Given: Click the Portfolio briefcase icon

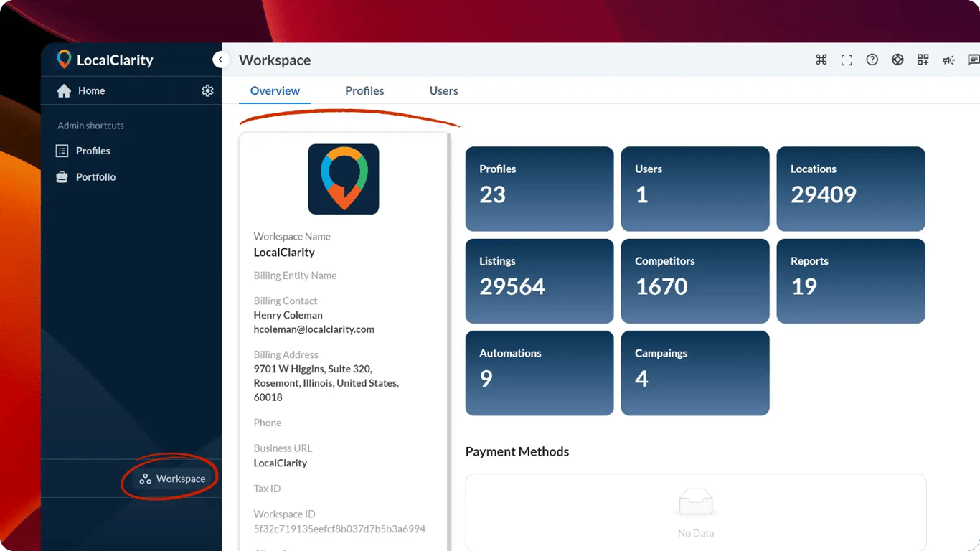Looking at the screenshot, I should click(x=62, y=176).
